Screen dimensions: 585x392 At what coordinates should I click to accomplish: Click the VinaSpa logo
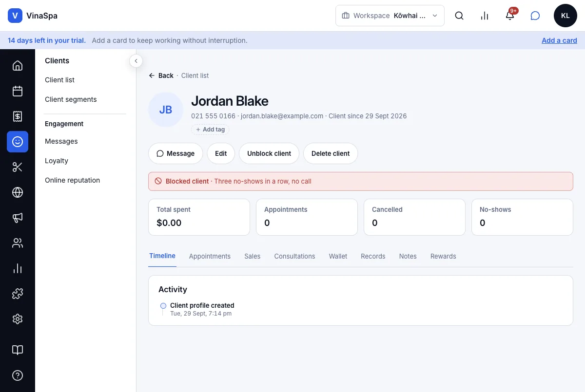33,16
